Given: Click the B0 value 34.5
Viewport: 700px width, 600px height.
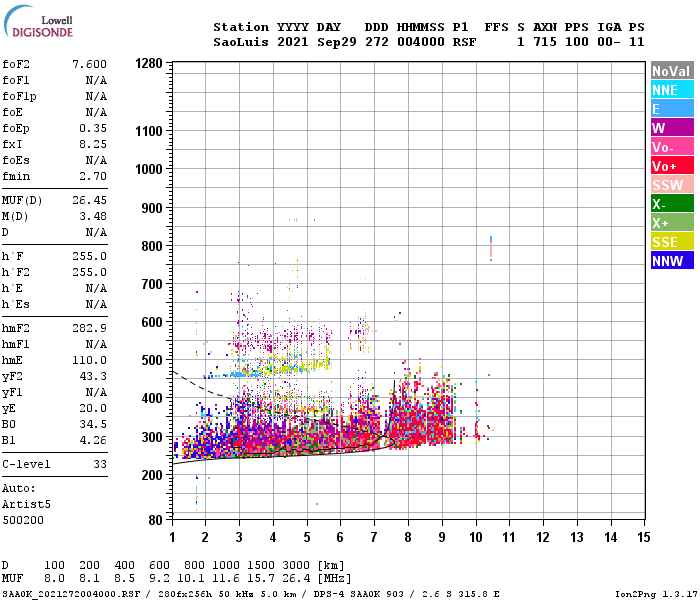Looking at the screenshot, I should point(93,424).
